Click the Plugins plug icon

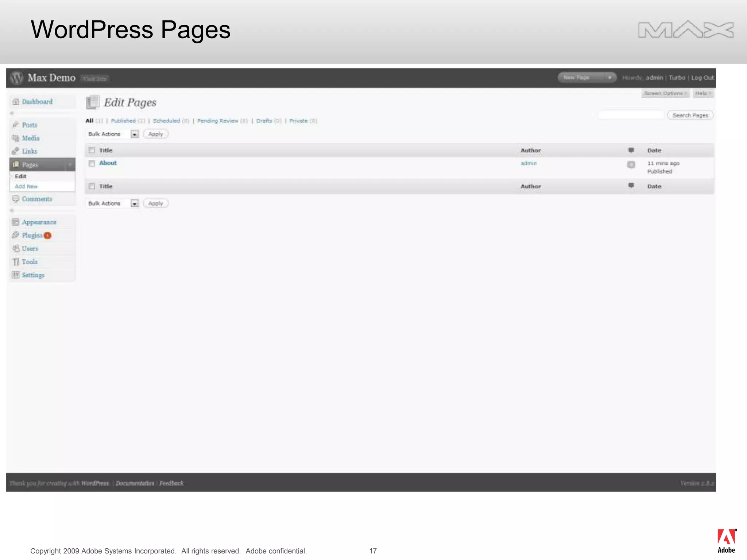point(15,235)
